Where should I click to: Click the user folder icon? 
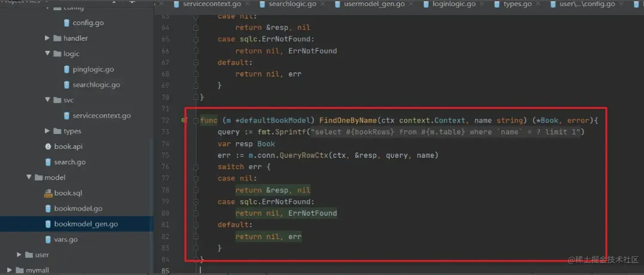29,255
